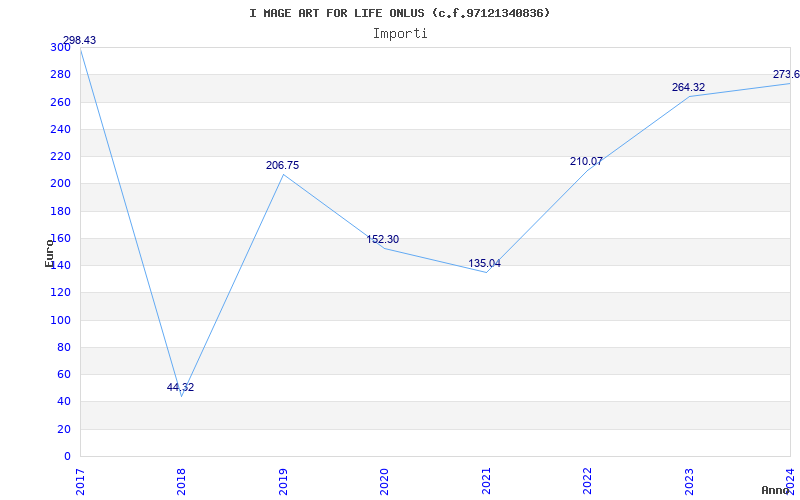
Task: Click the 0 y-axis tick label
Action: coord(67,456)
